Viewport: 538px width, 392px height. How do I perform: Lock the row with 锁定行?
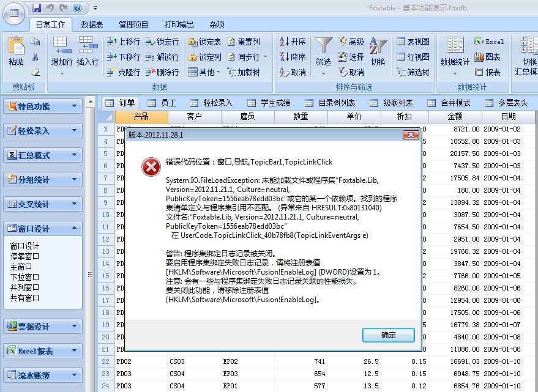pos(162,42)
